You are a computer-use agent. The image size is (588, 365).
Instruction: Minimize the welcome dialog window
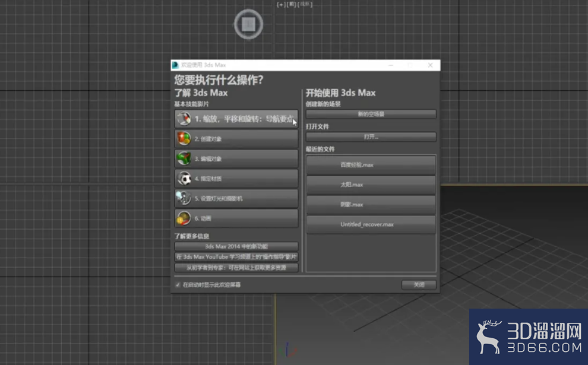391,65
